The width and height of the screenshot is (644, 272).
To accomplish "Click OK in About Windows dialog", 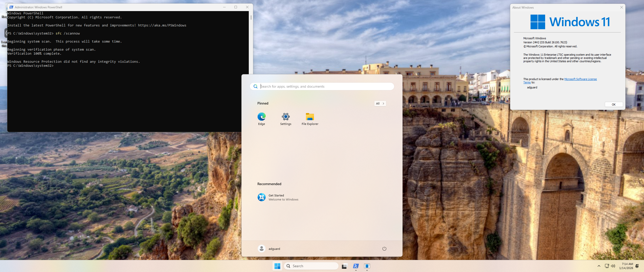I will click(614, 105).
